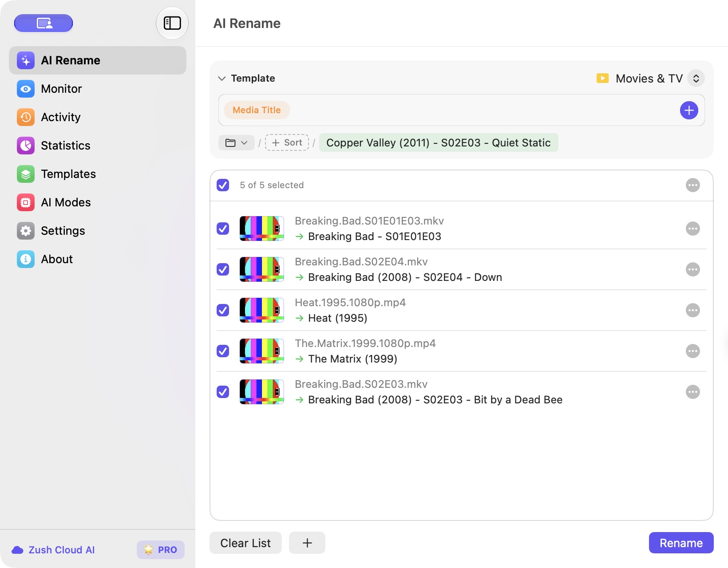Uncheck the Breaking.Bad.S02E04.mkv file
The width and height of the screenshot is (728, 568).
point(223,269)
